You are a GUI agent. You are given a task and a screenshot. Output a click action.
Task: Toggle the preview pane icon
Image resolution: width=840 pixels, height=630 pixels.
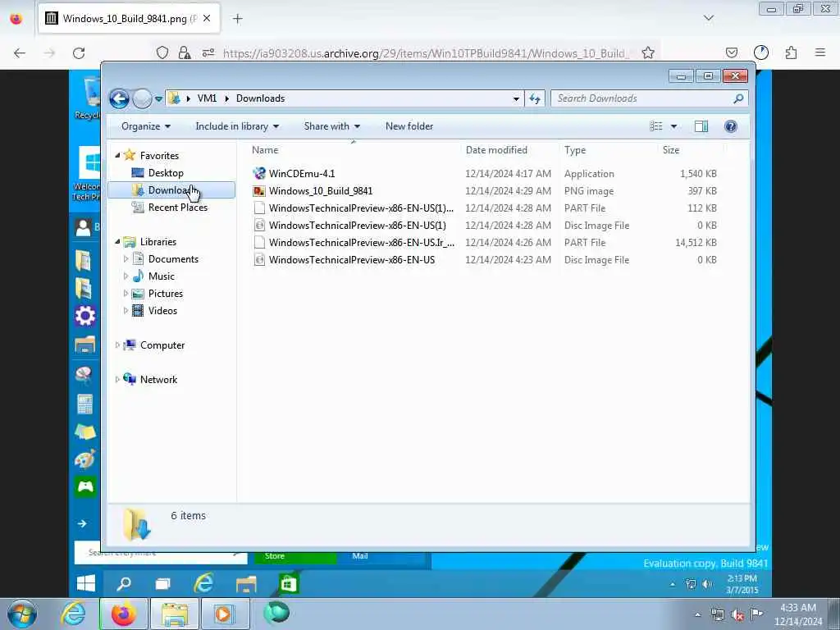701,126
